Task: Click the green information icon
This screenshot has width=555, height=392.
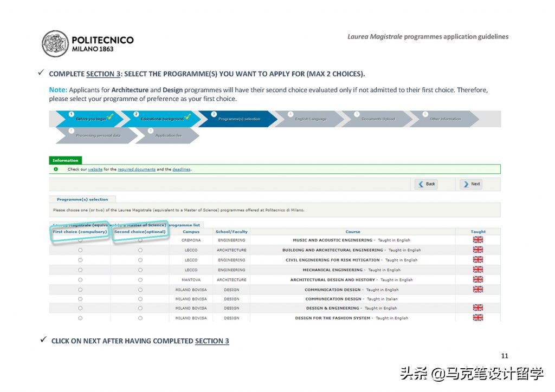Action: (x=56, y=169)
